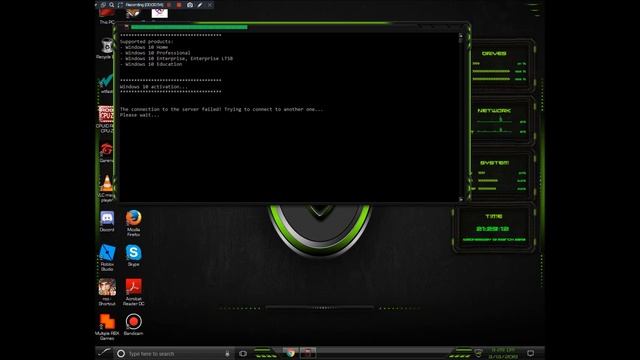Click the console scrollbar up arrow
640x360 pixels.
pos(460,36)
